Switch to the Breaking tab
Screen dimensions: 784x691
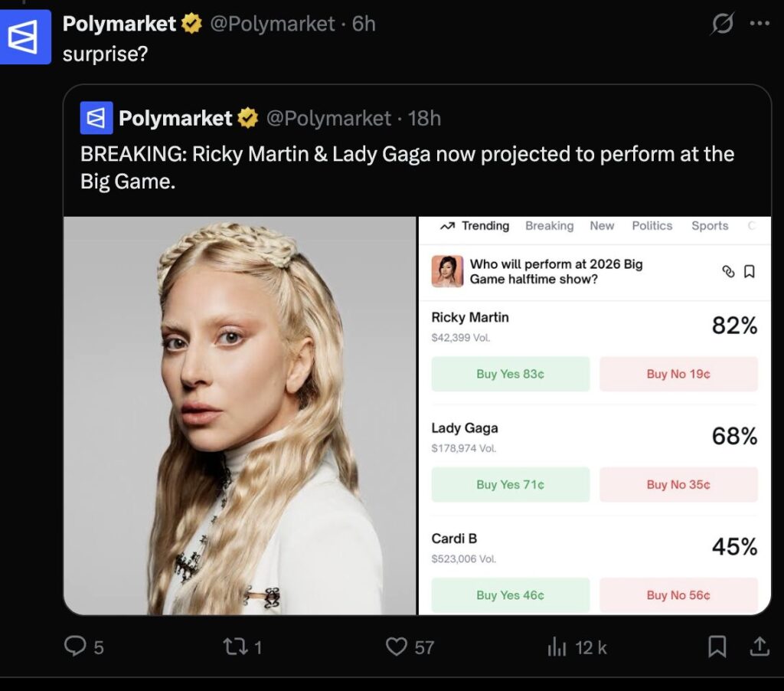tap(550, 226)
